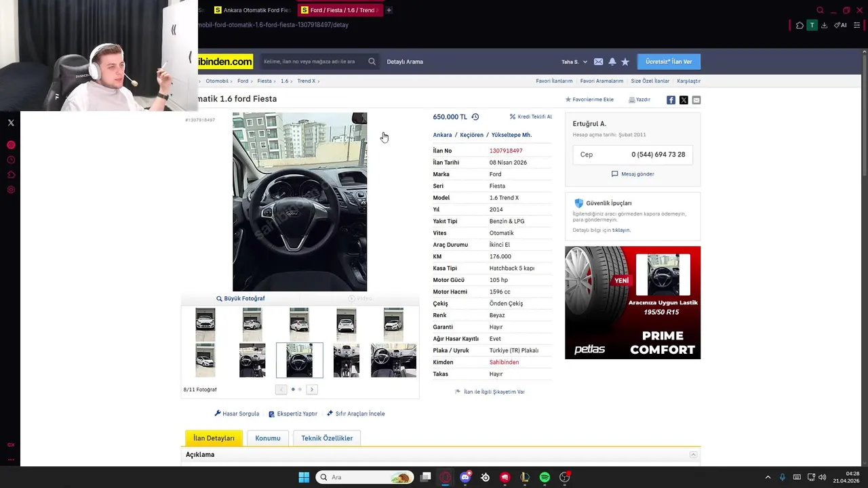Viewport: 868px width, 488px height.
Task: Click the new tab plus button
Action: (389, 10)
